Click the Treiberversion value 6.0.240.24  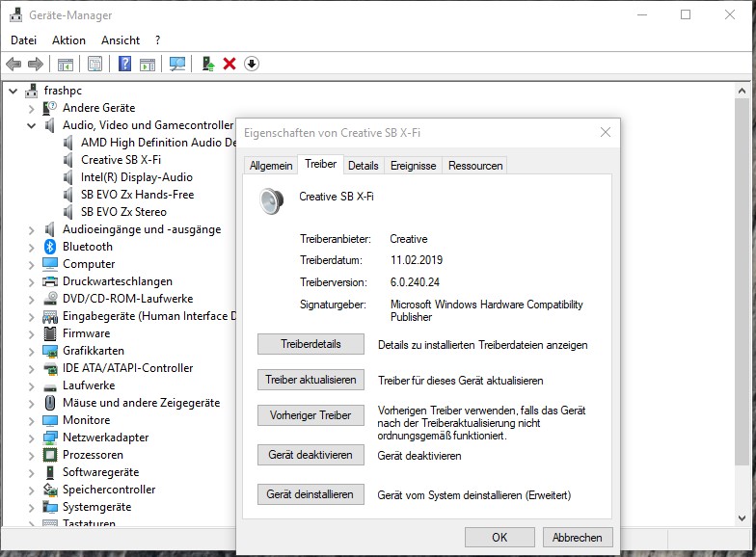click(x=415, y=282)
